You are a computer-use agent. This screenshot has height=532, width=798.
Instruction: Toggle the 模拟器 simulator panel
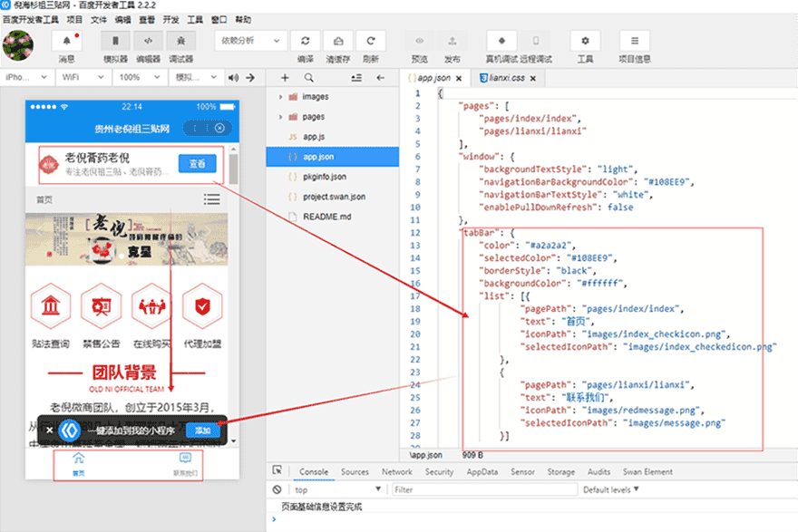pos(115,41)
